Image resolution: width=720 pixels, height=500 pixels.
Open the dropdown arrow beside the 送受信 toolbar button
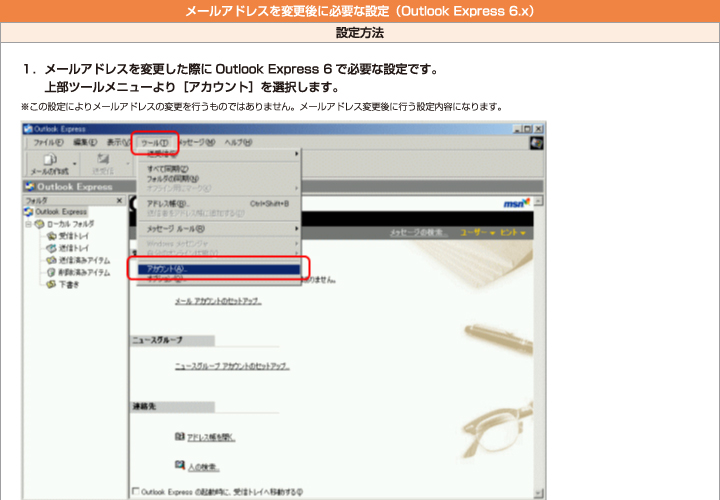(128, 163)
